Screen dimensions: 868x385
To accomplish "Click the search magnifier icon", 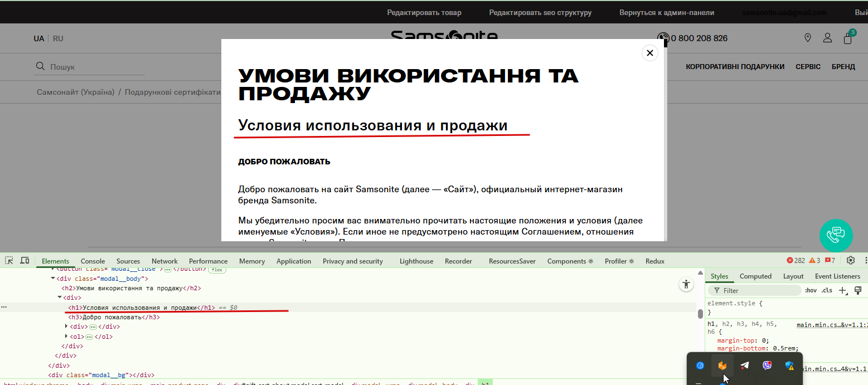I will [x=40, y=66].
